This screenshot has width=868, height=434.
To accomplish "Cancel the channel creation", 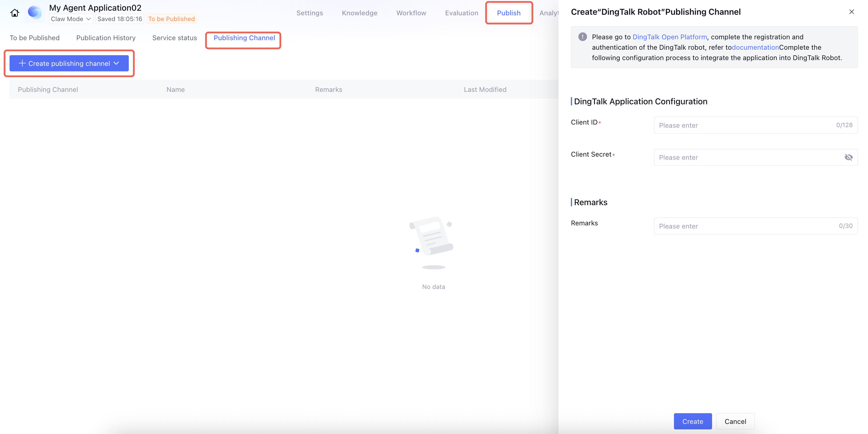I will click(735, 421).
